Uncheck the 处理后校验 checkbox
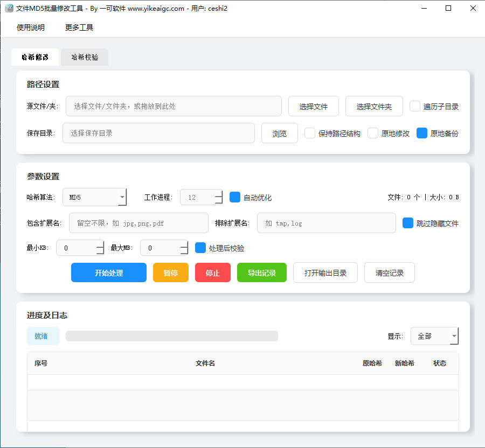This screenshot has width=485, height=448. 200,248
